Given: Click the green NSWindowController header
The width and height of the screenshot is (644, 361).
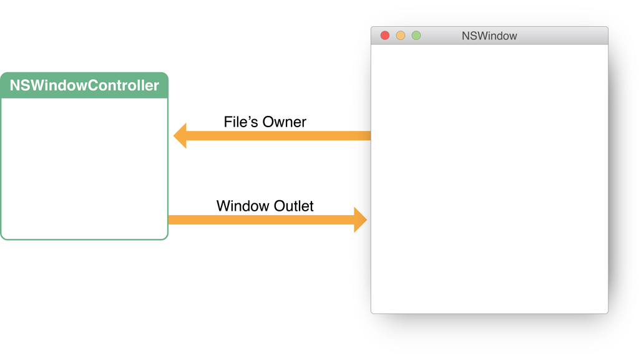Looking at the screenshot, I should [84, 85].
